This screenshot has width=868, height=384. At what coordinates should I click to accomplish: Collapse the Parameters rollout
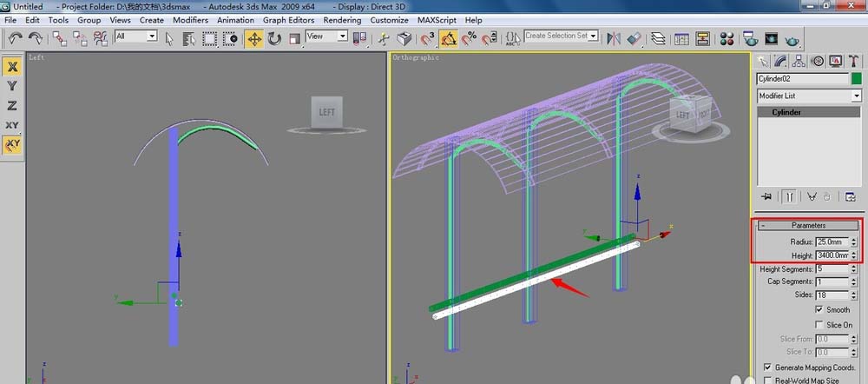(x=808, y=226)
